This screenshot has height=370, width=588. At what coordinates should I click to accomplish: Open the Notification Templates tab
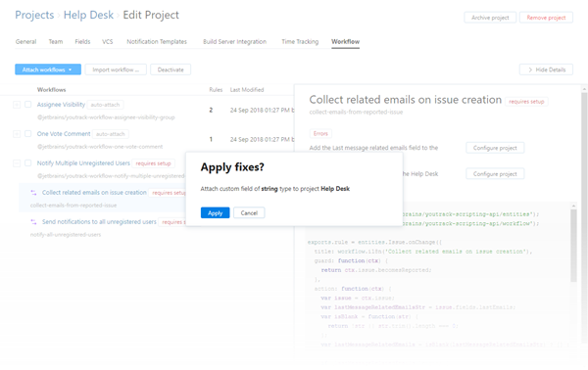(157, 41)
